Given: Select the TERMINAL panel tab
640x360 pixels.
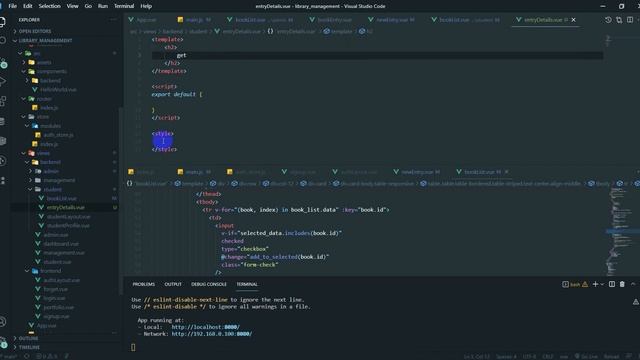Looking at the screenshot, I should tap(247, 284).
